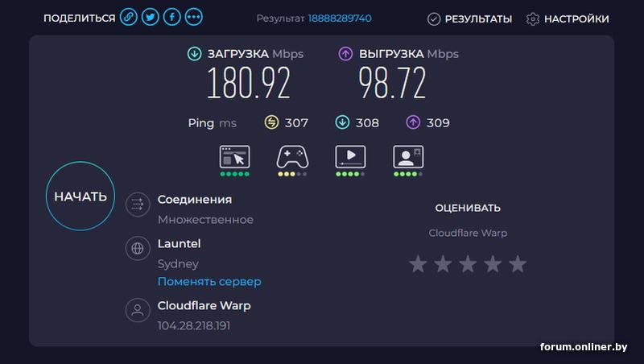Click the Cloudflare Warp user icon
This screenshot has width=644, height=364.
click(138, 310)
